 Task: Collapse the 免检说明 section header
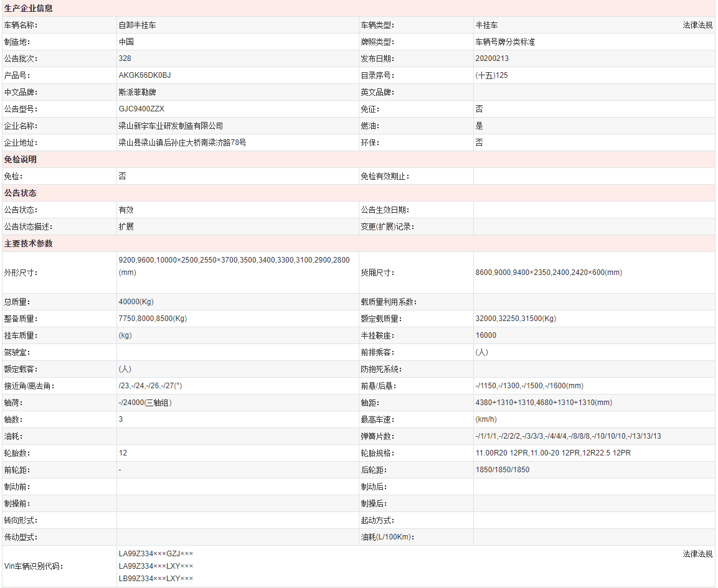point(20,159)
